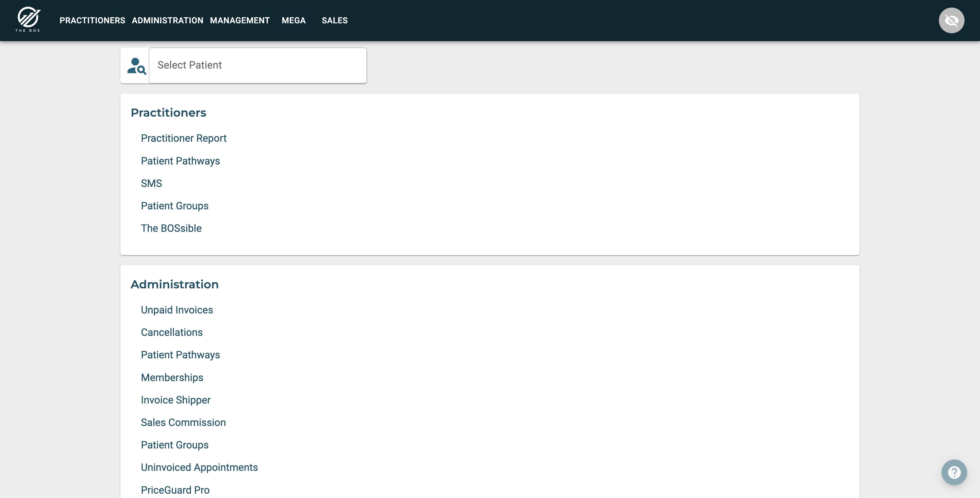980x498 pixels.
Task: Click The BOS logo icon
Action: [28, 20]
